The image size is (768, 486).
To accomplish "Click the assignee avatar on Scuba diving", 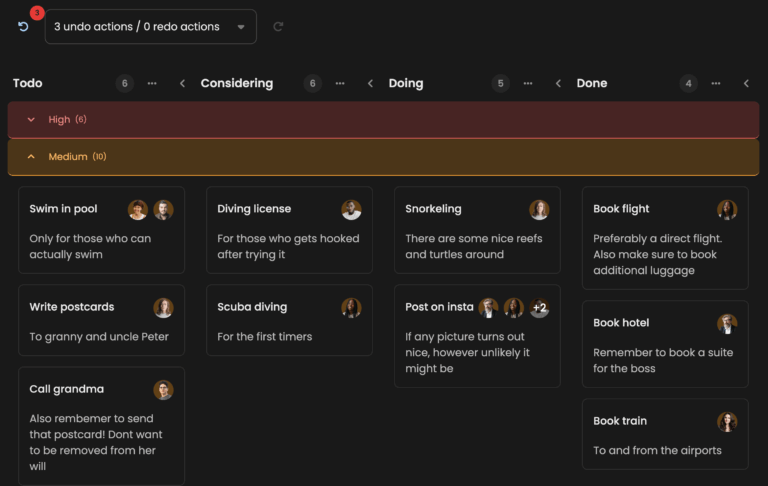I will tap(351, 308).
